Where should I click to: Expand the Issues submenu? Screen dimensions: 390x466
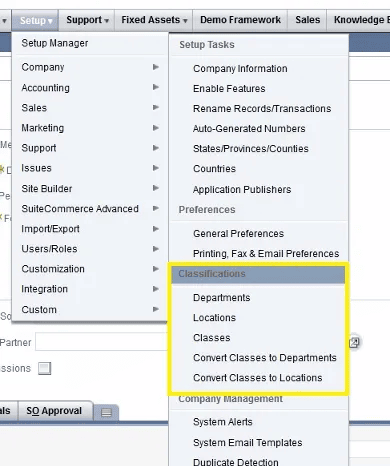(90, 168)
